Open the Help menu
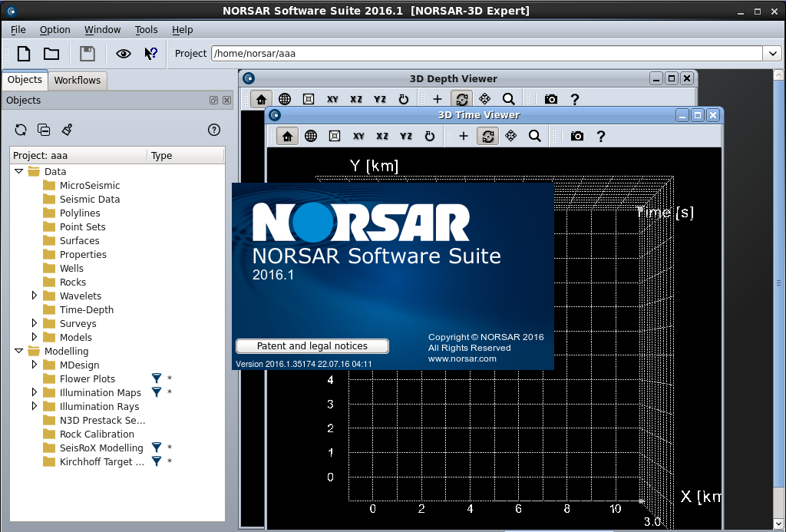 click(x=183, y=30)
